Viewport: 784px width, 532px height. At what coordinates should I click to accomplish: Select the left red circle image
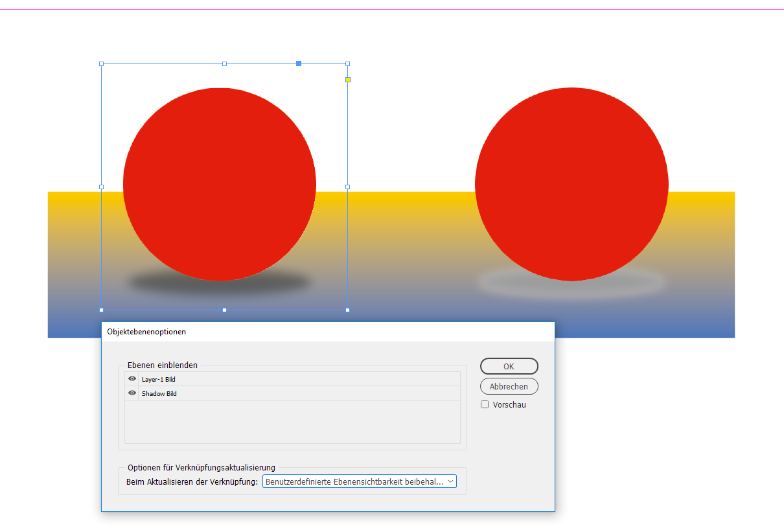pos(219,183)
